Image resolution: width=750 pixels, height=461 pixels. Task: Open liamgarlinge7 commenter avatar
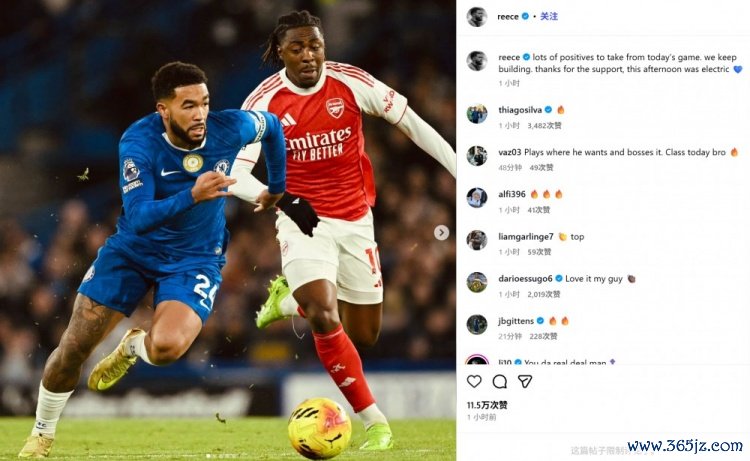(477, 240)
